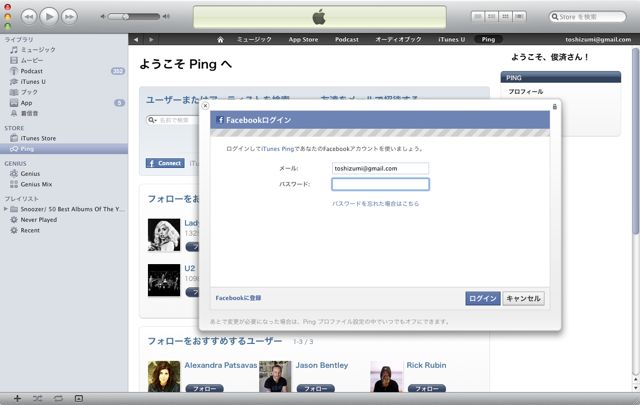
Task: Switch to album list view icon
Action: 492,16
